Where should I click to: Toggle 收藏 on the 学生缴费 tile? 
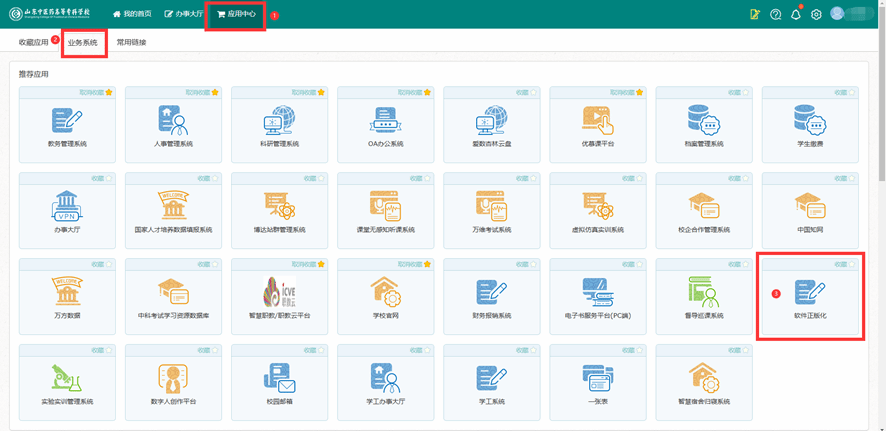pos(851,93)
